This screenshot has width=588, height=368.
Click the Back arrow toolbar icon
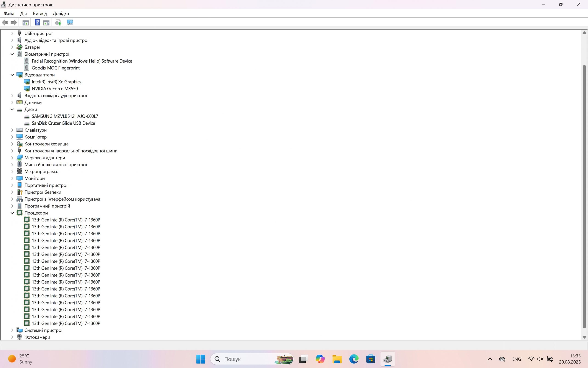pyautogui.click(x=5, y=23)
